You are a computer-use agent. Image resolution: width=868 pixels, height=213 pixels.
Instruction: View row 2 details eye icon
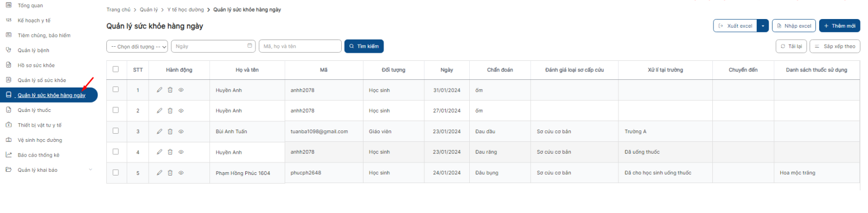181,111
